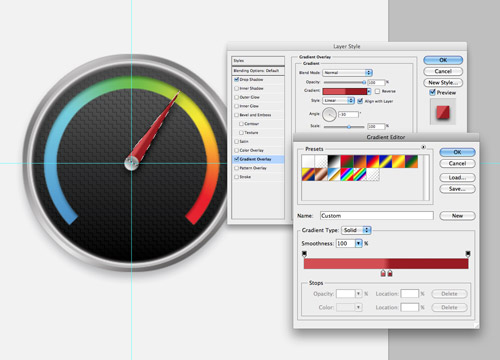Select the black to white gradient preset

pyautogui.click(x=334, y=161)
